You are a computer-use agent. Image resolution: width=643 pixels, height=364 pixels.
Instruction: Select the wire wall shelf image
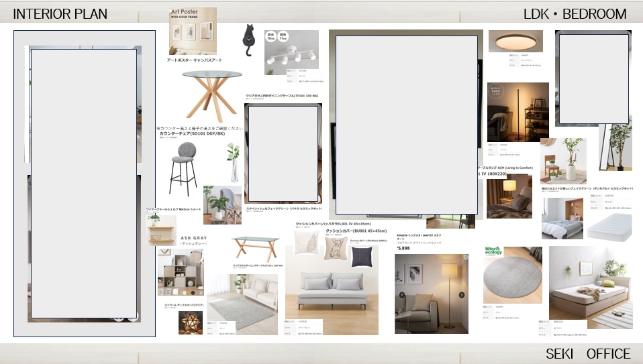pyautogui.click(x=161, y=230)
